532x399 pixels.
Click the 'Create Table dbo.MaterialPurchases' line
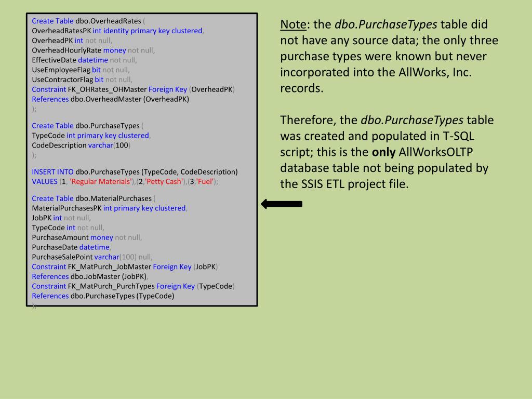click(94, 198)
